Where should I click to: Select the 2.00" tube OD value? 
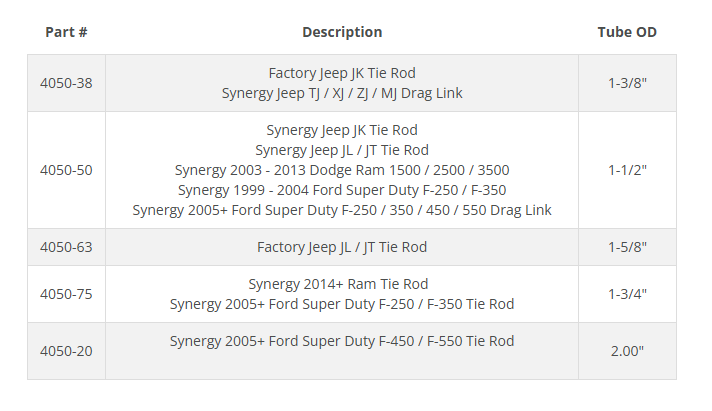tap(627, 351)
